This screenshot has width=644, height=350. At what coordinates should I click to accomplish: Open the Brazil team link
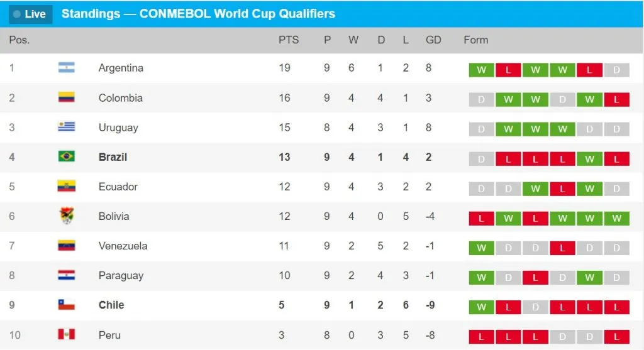(x=113, y=156)
